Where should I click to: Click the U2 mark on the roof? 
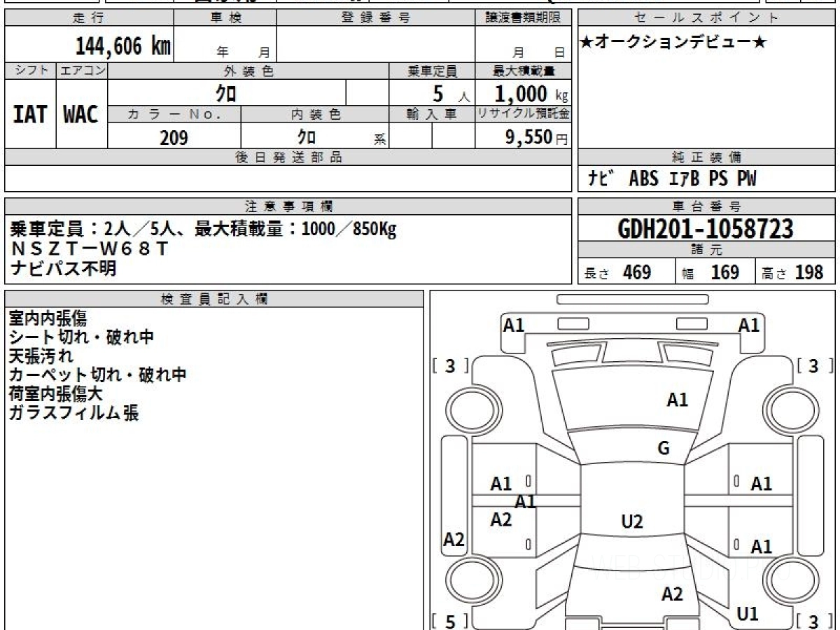point(632,521)
